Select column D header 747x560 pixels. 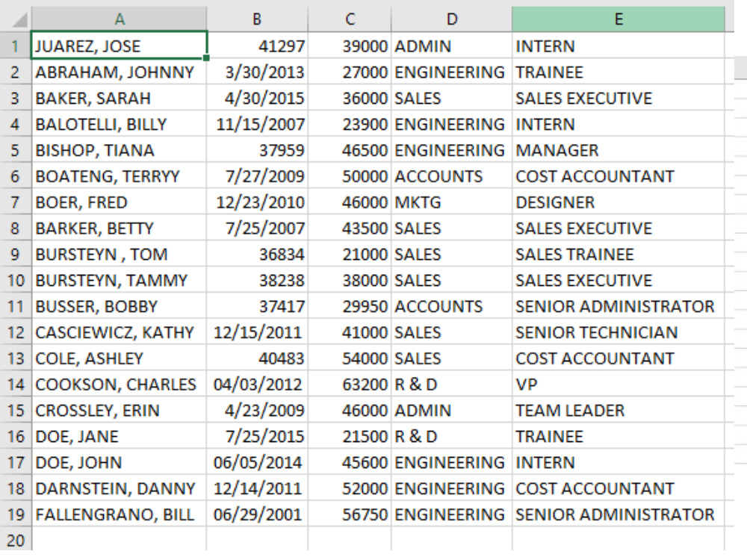point(452,19)
